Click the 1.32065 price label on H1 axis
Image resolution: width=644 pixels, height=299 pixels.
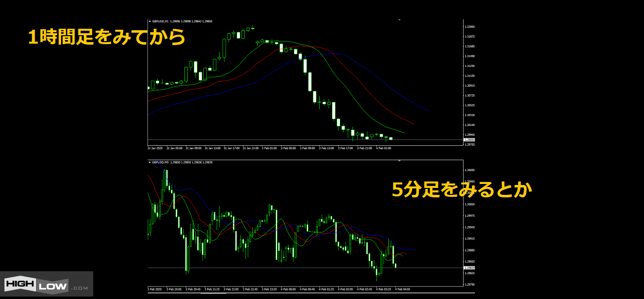[469, 27]
